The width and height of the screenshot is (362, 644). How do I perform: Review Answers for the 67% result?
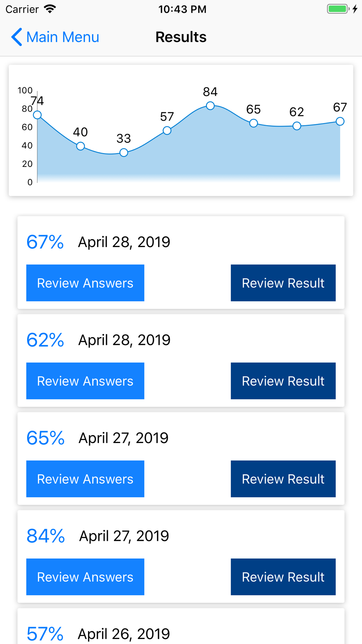(85, 283)
